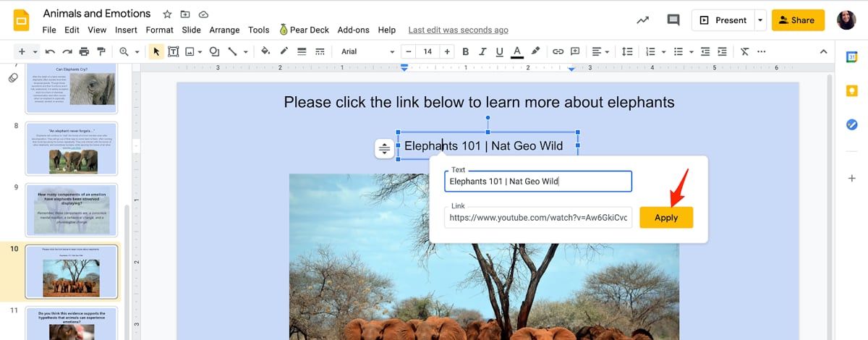Open the comment history speech bubble

pos(673,20)
